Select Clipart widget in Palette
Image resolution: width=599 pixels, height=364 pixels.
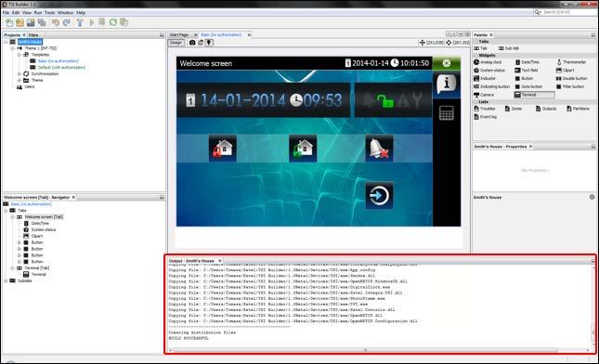565,71
